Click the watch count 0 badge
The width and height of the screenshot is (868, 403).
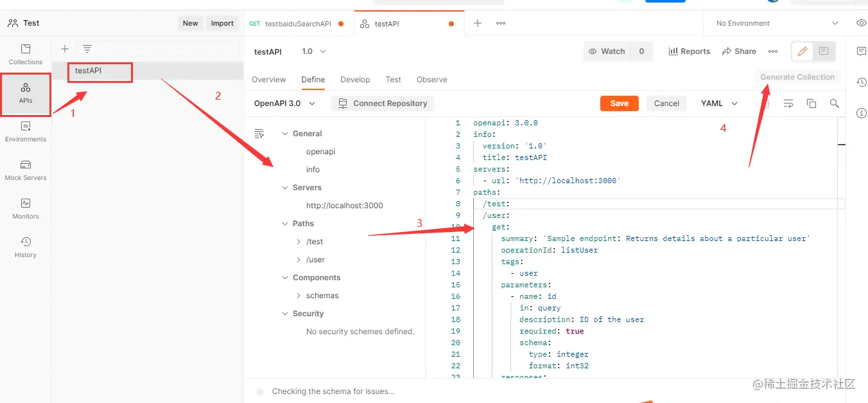coord(641,51)
